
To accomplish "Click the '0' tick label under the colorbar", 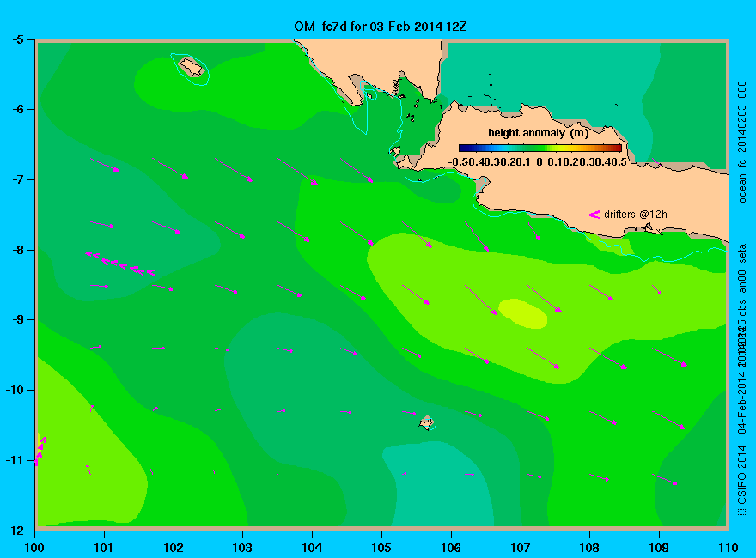I will click(539, 162).
